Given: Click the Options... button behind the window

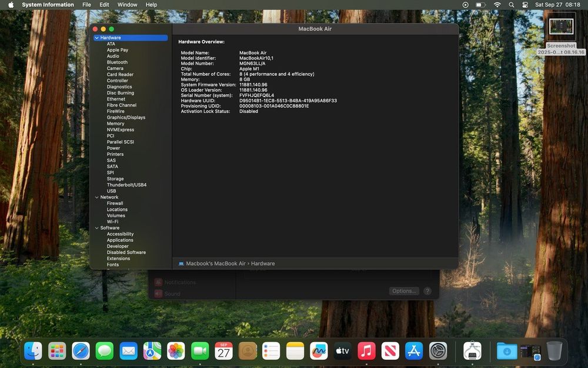Looking at the screenshot, I should click(404, 291).
